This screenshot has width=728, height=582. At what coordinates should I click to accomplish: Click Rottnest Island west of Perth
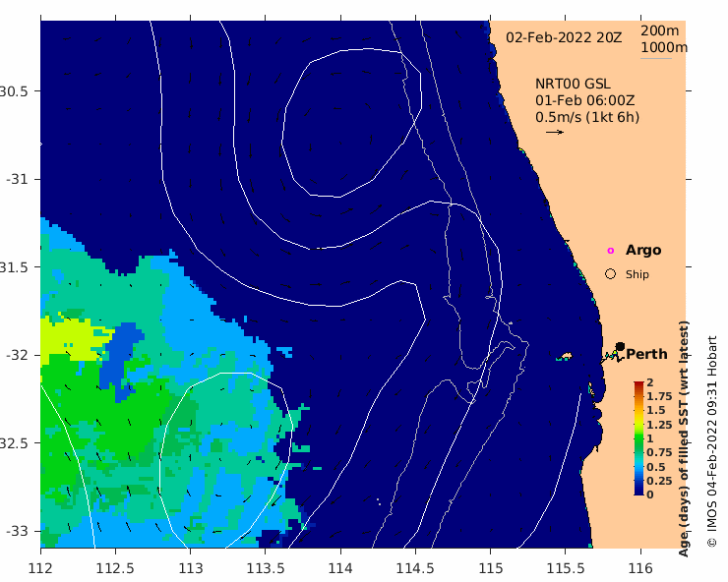(565, 357)
